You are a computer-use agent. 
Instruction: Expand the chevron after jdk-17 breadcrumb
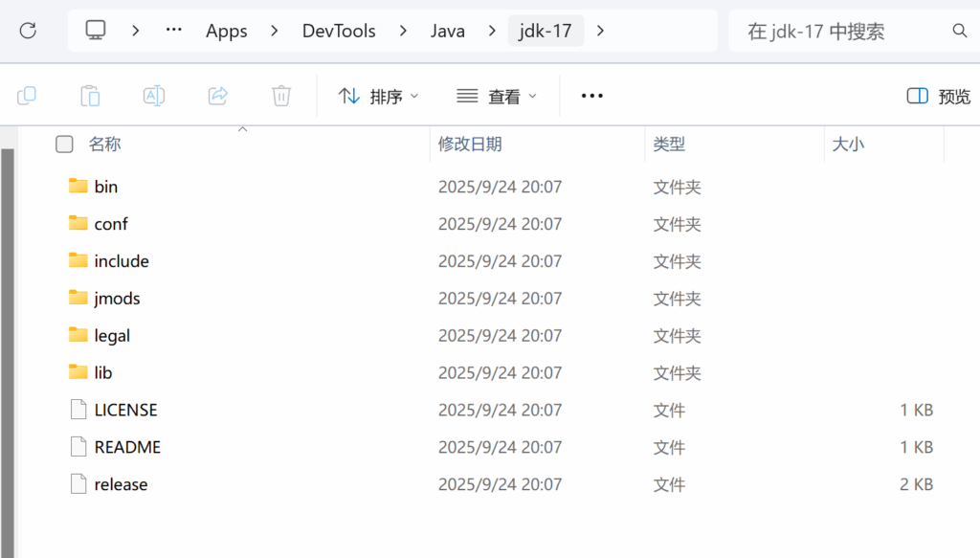pyautogui.click(x=600, y=30)
